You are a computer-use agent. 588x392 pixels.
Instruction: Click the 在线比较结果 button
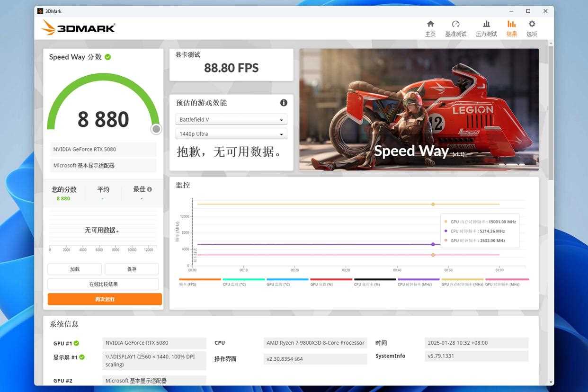(103, 284)
